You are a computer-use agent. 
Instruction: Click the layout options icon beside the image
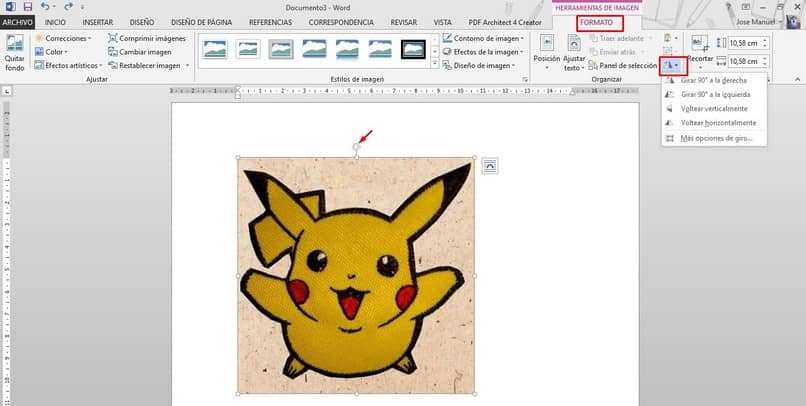pos(490,166)
